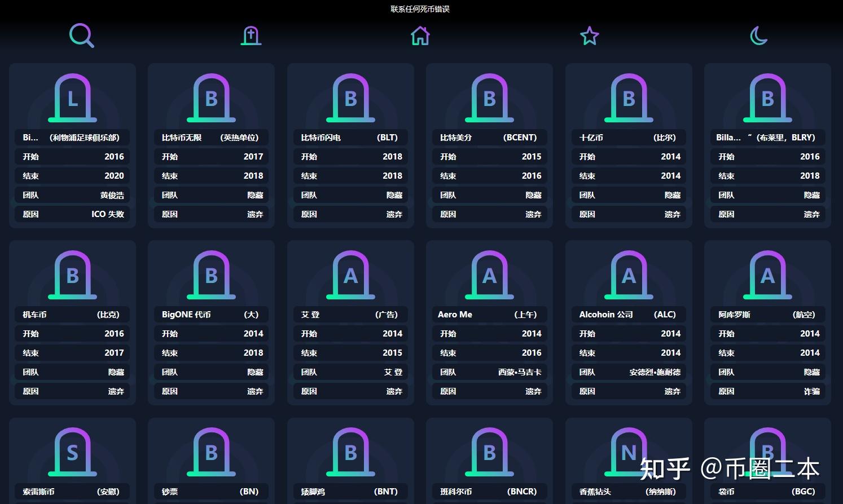843x504 pixels.
Task: Select the 比特美分 (BCENT) card title
Action: tap(489, 138)
